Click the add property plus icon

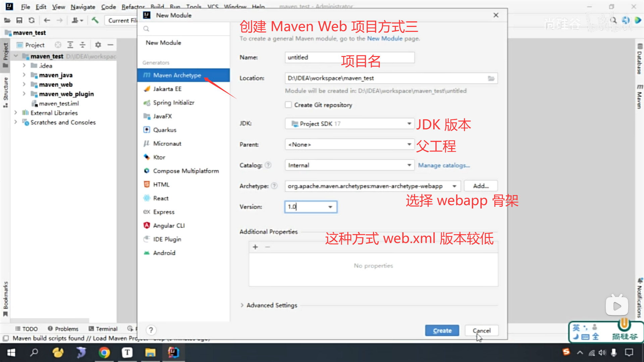pyautogui.click(x=255, y=247)
